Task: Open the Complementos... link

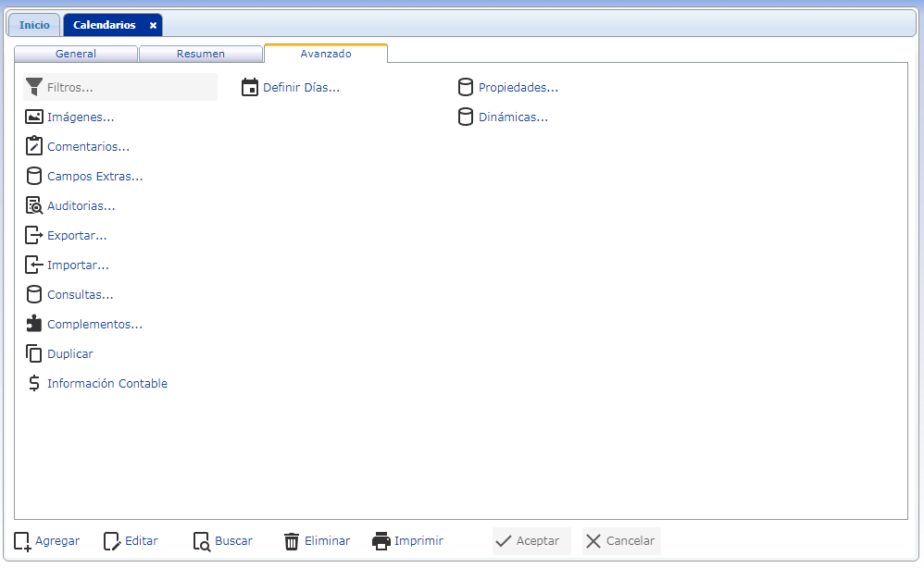Action: tap(94, 324)
